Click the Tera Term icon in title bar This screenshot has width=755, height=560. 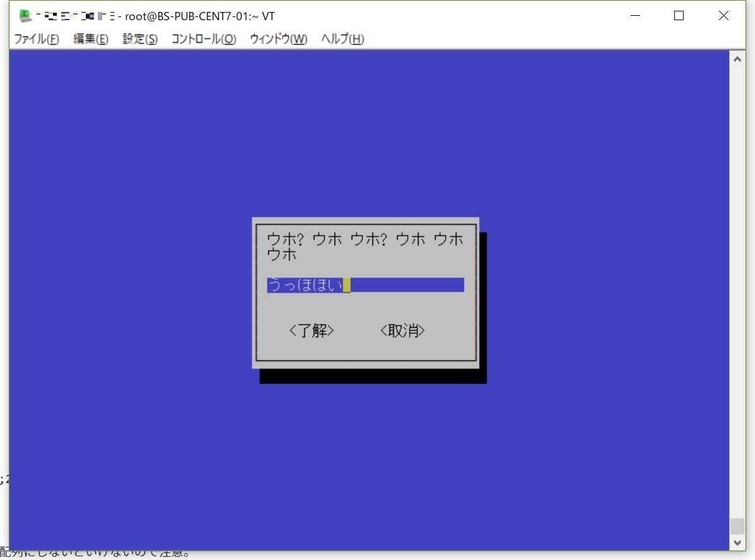pyautogui.click(x=25, y=16)
